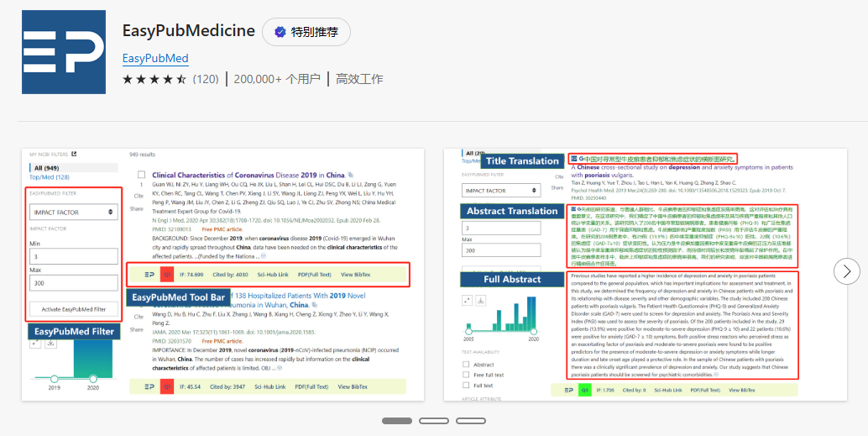Open the first preview screenshot showing 949 results
The image size is (868, 436).
(223, 274)
